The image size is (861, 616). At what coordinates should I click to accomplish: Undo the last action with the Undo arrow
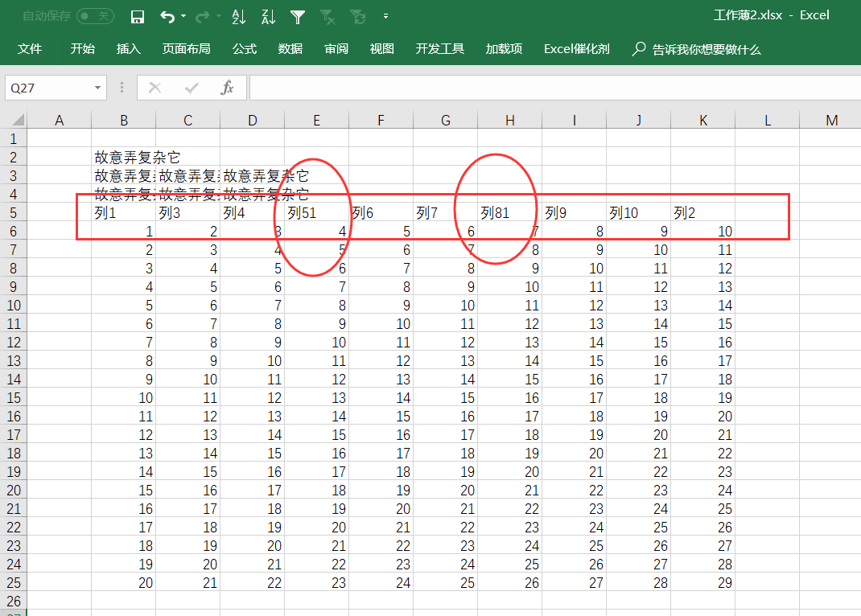click(167, 17)
